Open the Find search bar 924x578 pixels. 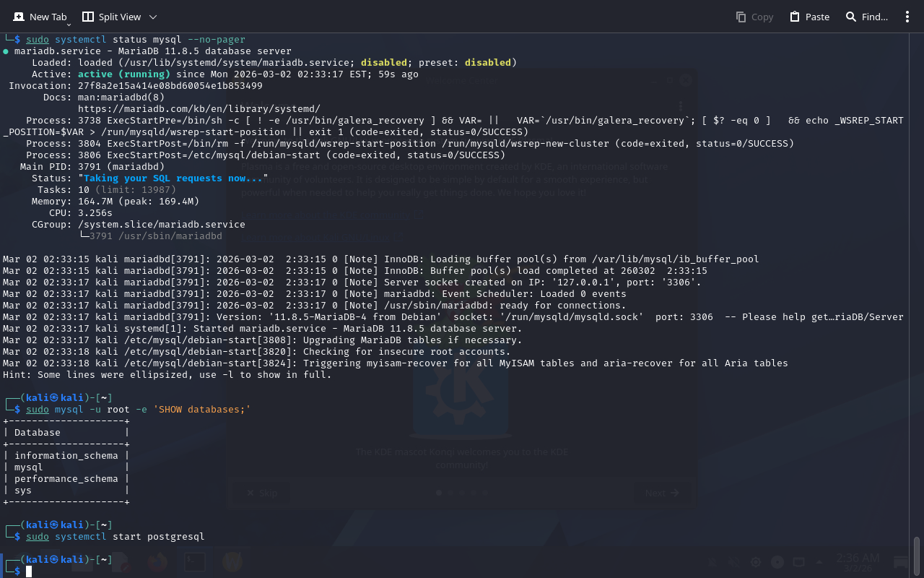(x=866, y=17)
